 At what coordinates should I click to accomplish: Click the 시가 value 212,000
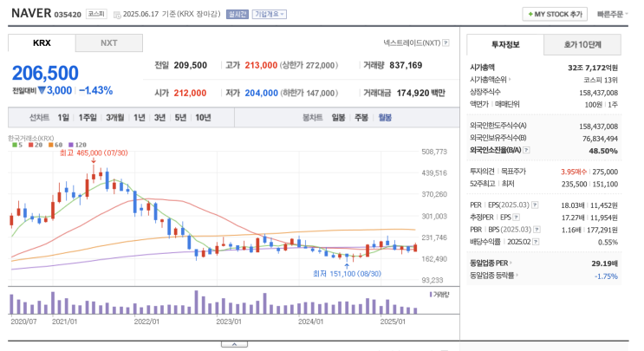[x=190, y=94]
